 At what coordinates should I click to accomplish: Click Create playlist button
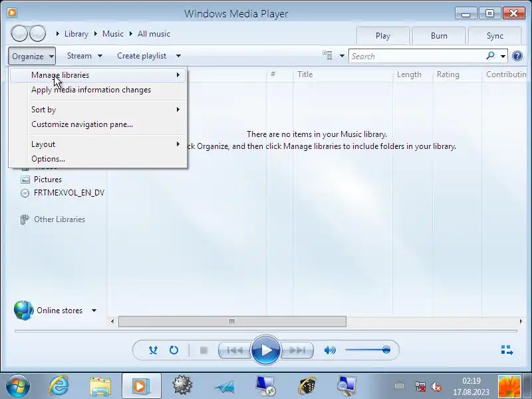point(142,56)
